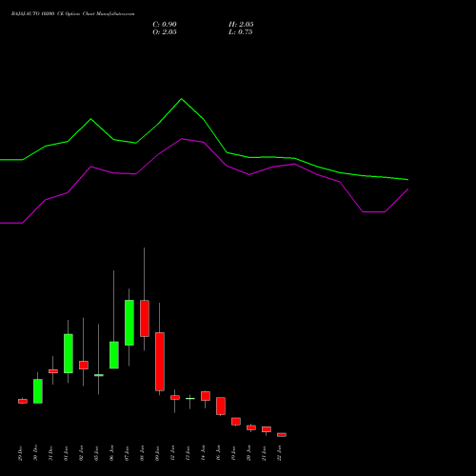Viewport: 476px width, 476px height.
Task: Select the 07 Jan tall green candlestick
Action: pos(129,323)
